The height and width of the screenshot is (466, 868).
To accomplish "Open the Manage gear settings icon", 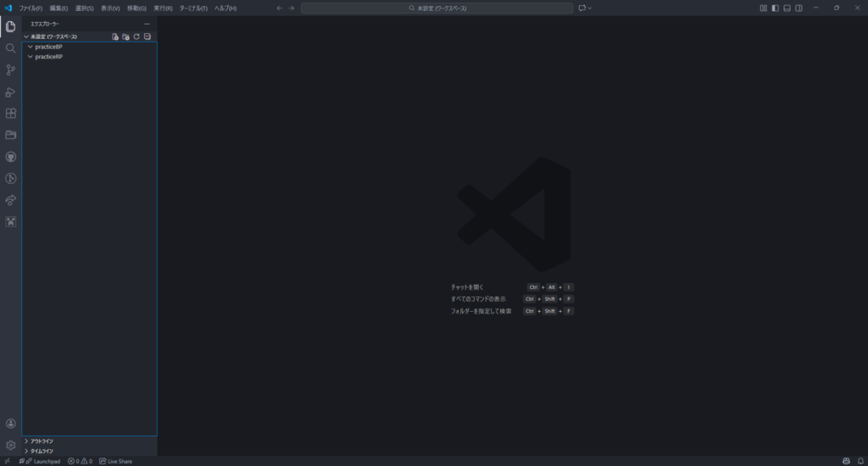I will (11, 445).
